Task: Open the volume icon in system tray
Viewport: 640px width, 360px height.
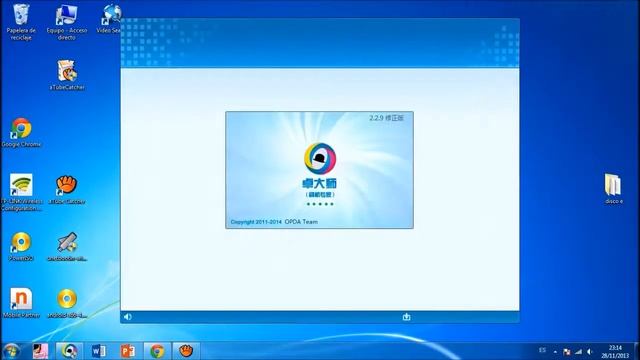Action: 590,351
